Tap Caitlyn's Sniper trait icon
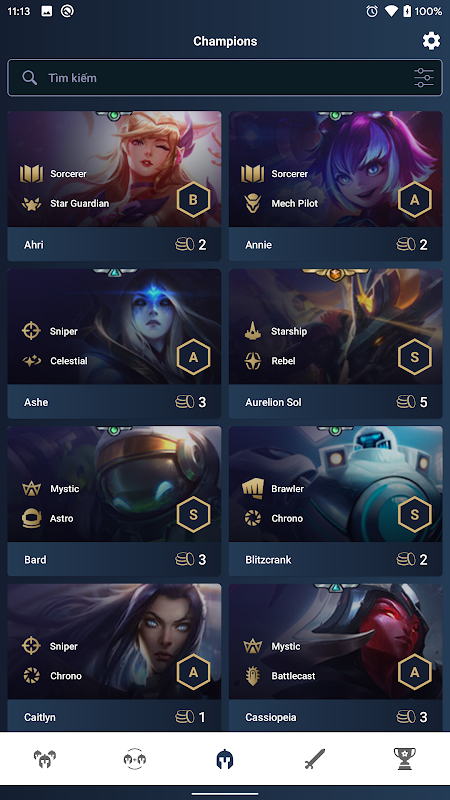Image resolution: width=450 pixels, height=800 pixels. click(x=31, y=646)
